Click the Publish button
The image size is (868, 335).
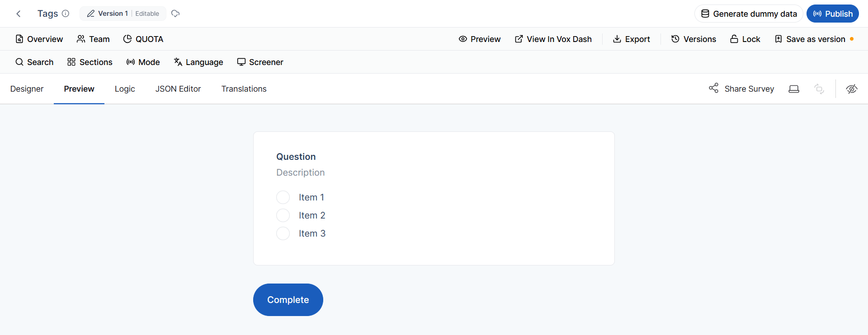click(x=833, y=14)
